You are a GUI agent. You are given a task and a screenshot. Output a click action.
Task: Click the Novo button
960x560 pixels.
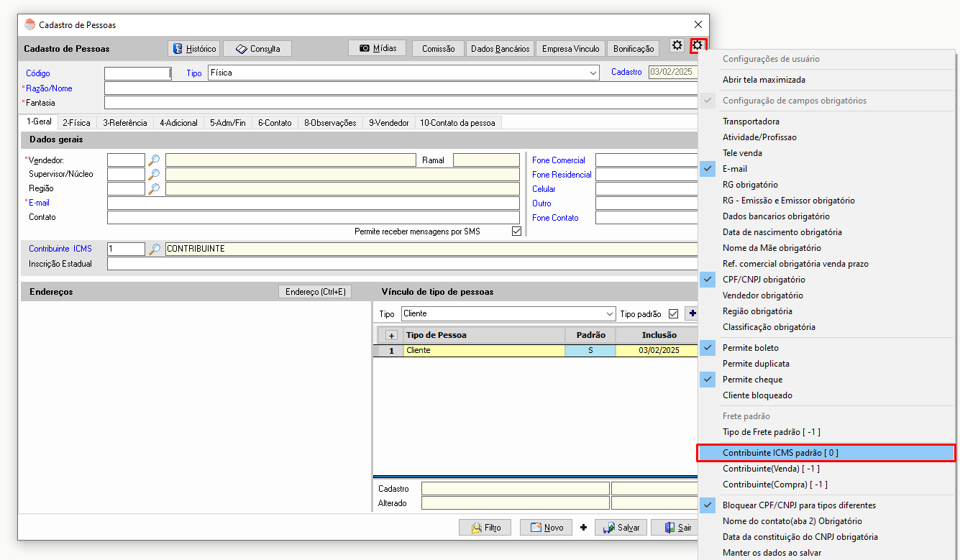click(547, 528)
